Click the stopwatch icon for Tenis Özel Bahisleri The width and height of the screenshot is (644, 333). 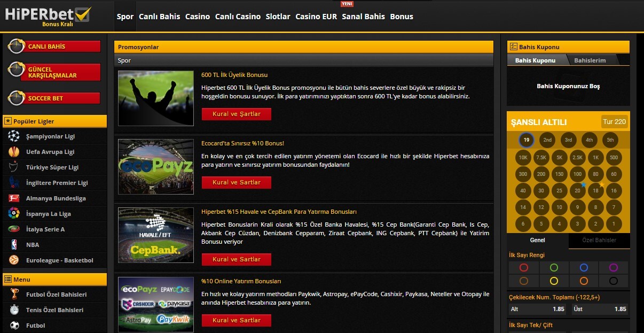tap(14, 310)
